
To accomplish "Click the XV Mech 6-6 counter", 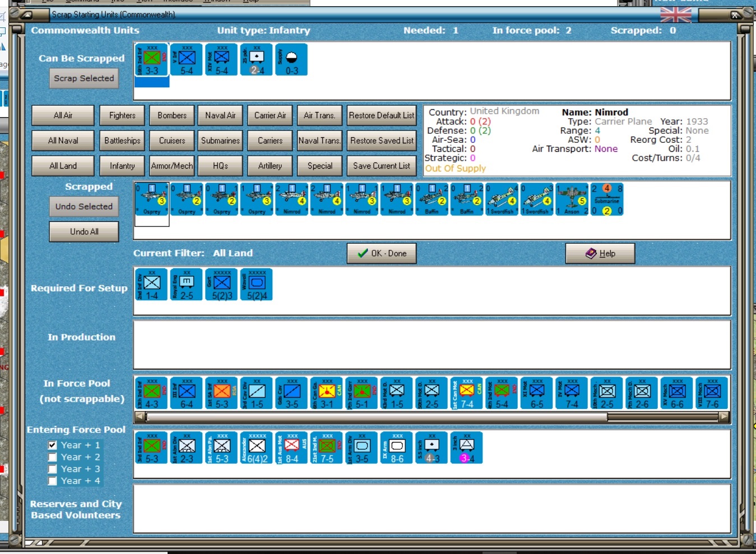I will (677, 393).
